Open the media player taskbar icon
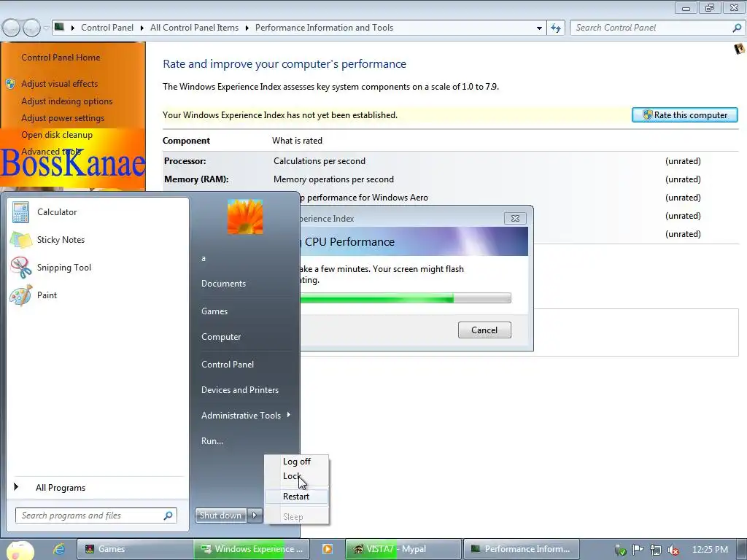Image resolution: width=747 pixels, height=560 pixels. point(328,549)
